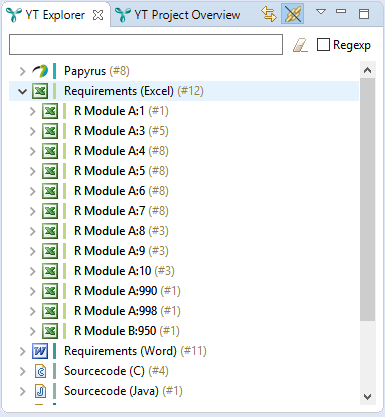
Task: Click the Java file icon of Sourcecode (Java)
Action: pos(40,391)
